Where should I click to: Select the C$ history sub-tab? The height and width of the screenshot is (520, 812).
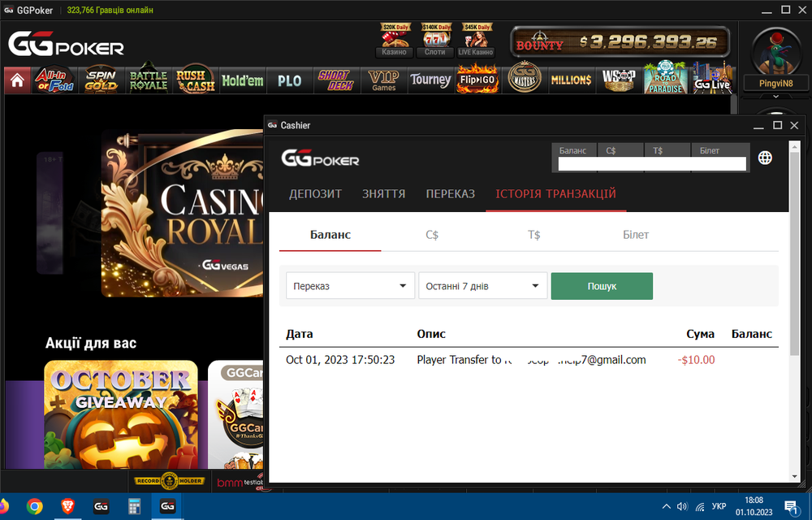click(432, 235)
